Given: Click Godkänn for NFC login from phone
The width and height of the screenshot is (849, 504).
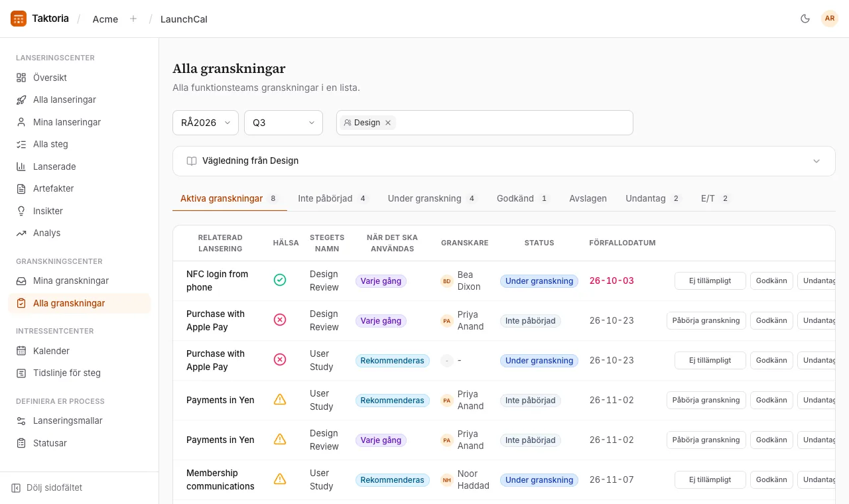Looking at the screenshot, I should tap(771, 281).
